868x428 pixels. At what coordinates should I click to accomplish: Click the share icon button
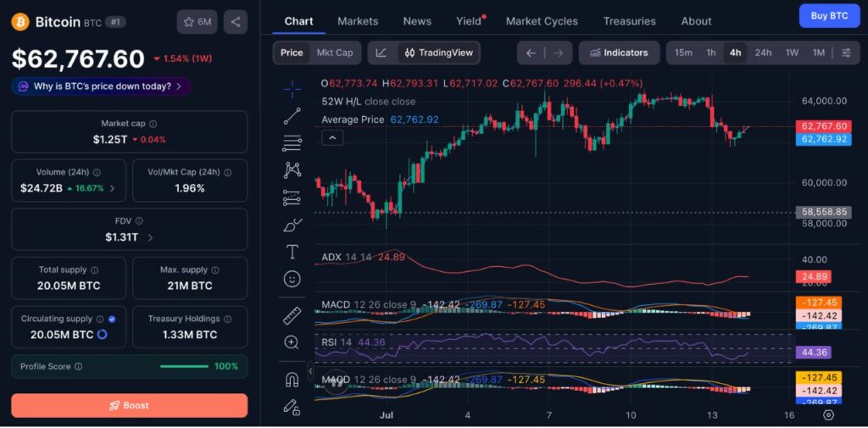[x=236, y=21]
